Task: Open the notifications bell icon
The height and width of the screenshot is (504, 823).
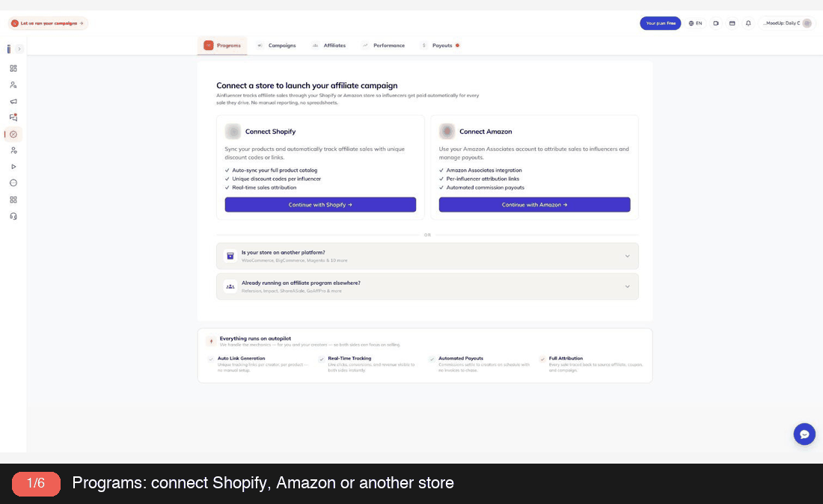Action: [x=748, y=23]
